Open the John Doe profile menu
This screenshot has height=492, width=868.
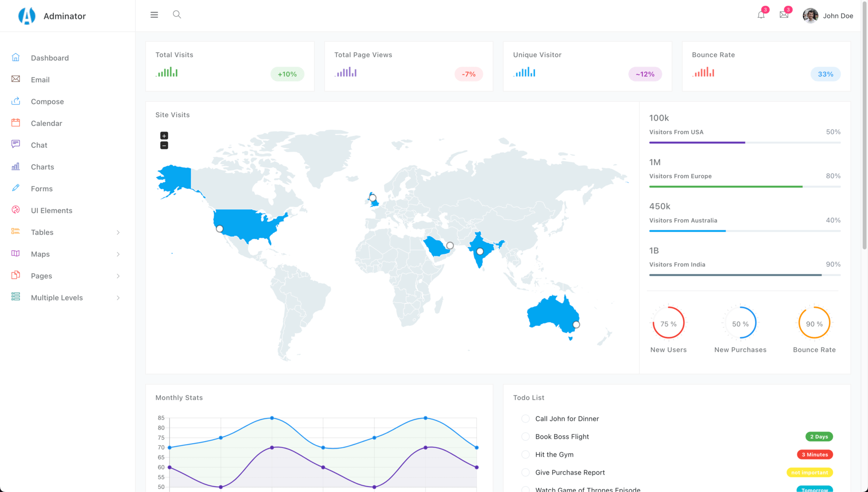click(828, 16)
